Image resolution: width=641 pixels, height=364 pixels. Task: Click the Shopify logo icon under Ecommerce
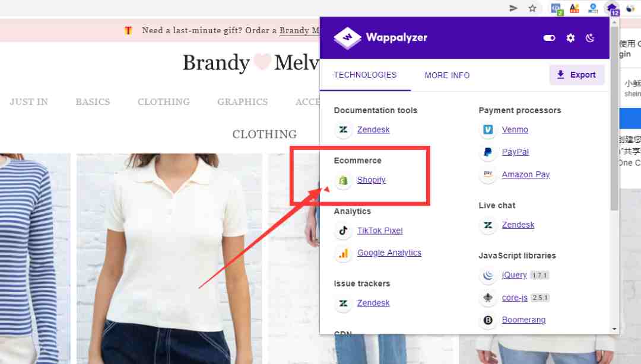[x=344, y=180]
